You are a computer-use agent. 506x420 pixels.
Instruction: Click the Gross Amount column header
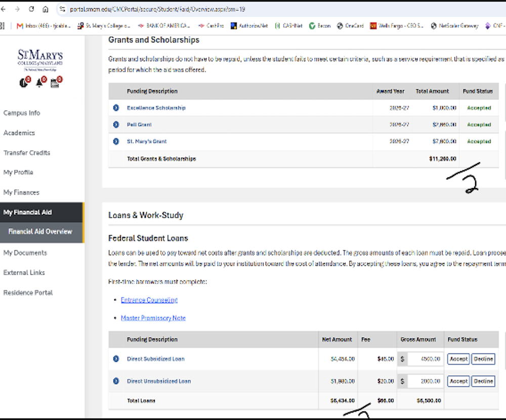(x=418, y=340)
